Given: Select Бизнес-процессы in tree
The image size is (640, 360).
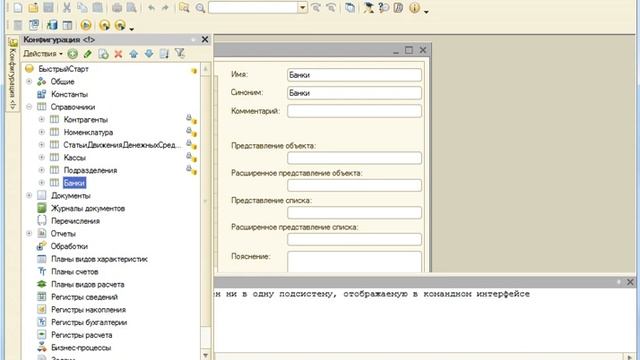Looking at the screenshot, I should pyautogui.click(x=81, y=347).
